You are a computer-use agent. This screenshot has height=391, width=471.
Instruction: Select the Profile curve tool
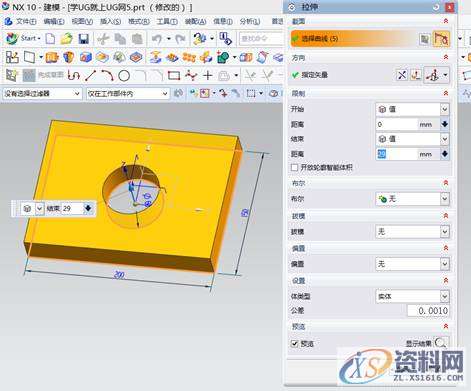click(x=73, y=76)
